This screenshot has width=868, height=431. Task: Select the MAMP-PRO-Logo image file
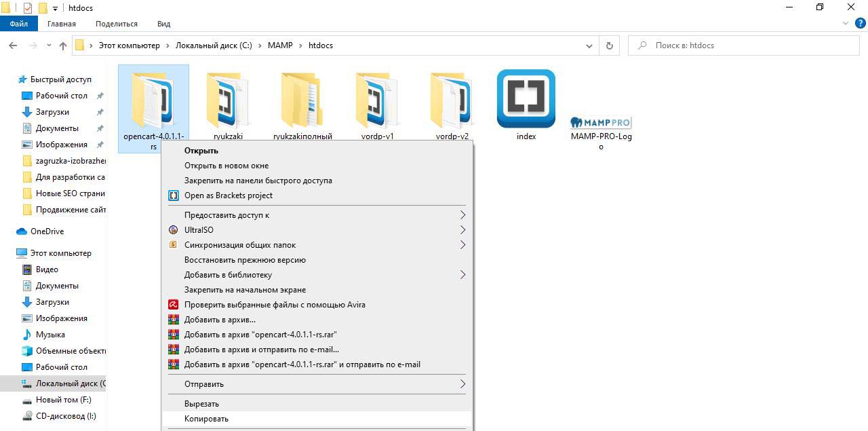(x=600, y=124)
